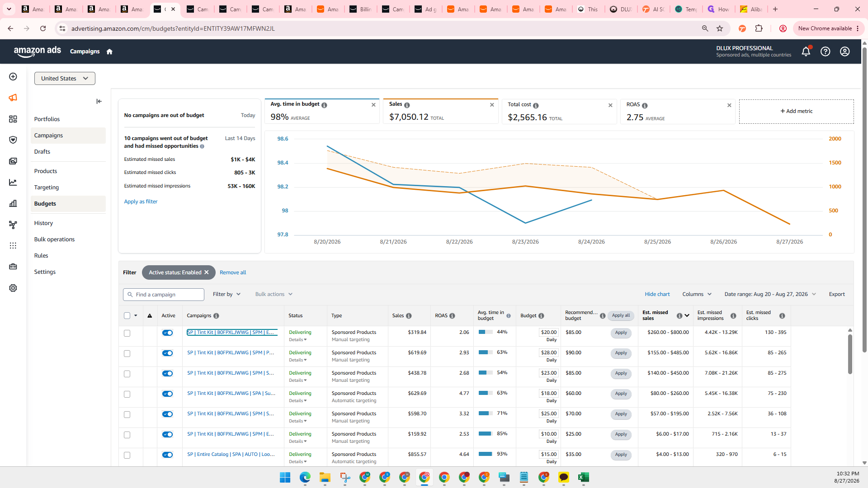Screen dimensions: 868x488
Task: Open File Explorer from the taskbar
Action: 325,477
